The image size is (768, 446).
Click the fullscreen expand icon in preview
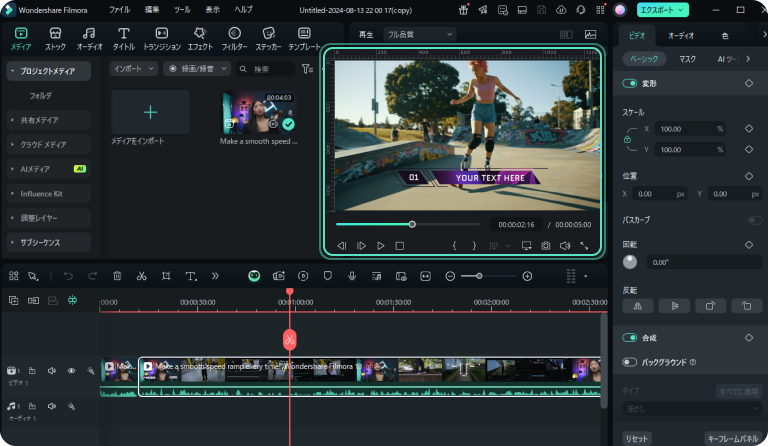(x=584, y=246)
